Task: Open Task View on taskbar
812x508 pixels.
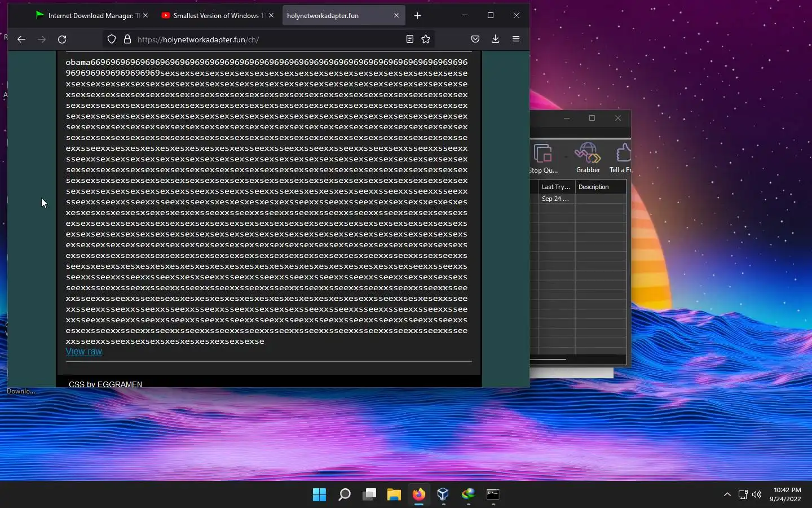Action: [x=369, y=494]
